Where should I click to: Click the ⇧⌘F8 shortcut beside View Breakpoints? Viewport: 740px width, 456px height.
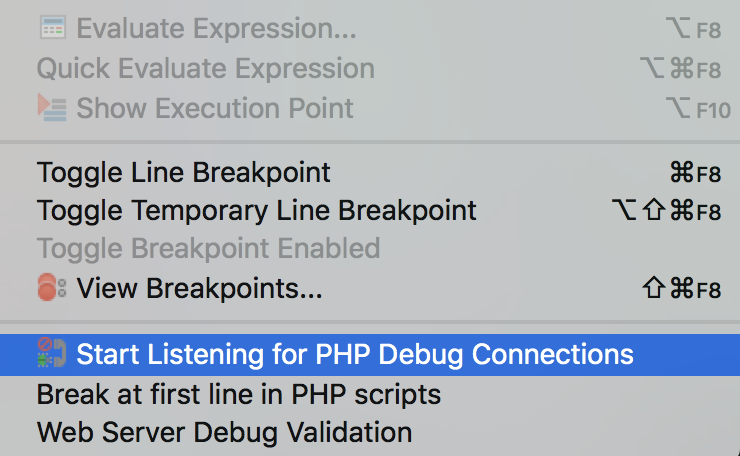pos(682,288)
